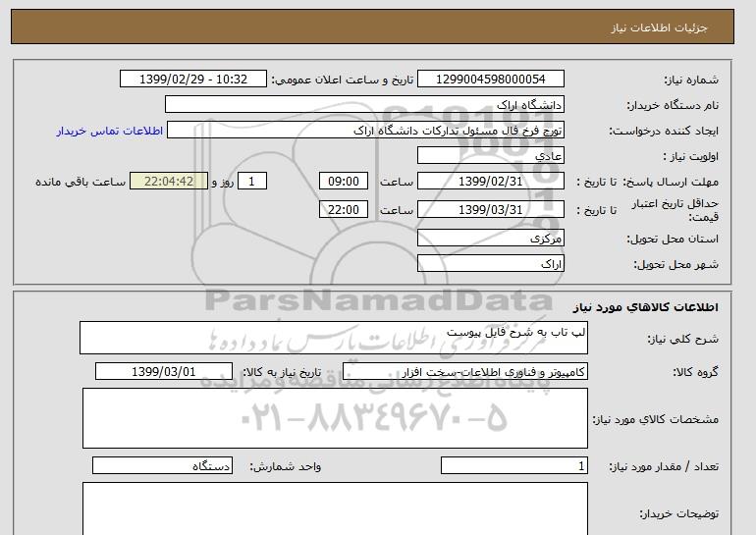Click the general description field لپ تاپ به شرح فایل پیوست
The height and width of the screenshot is (535, 756).
(334, 338)
